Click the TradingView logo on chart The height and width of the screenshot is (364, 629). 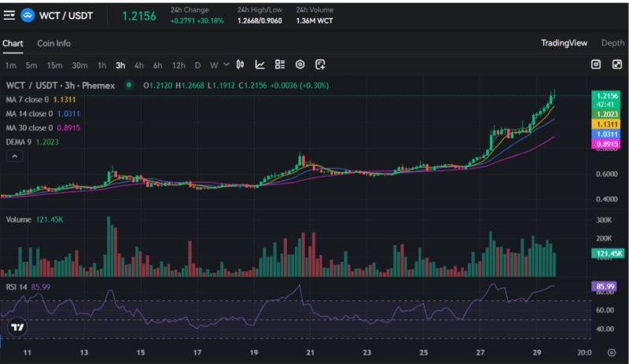click(17, 327)
